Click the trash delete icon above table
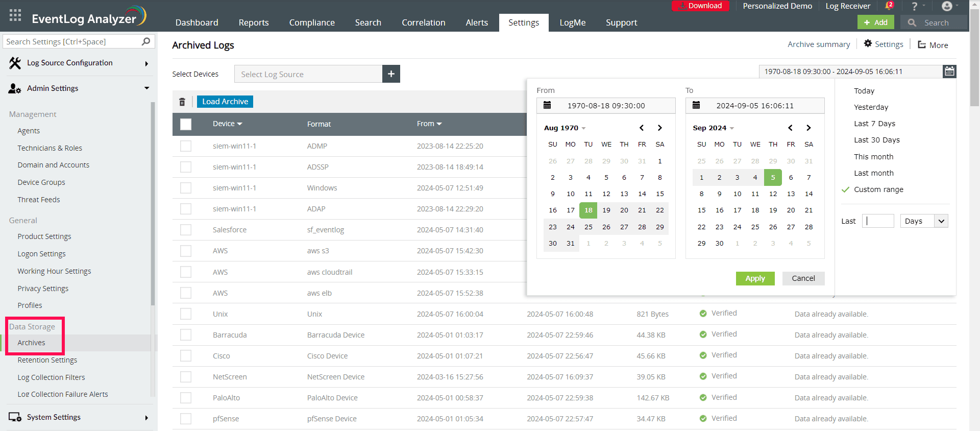 pyautogui.click(x=182, y=102)
